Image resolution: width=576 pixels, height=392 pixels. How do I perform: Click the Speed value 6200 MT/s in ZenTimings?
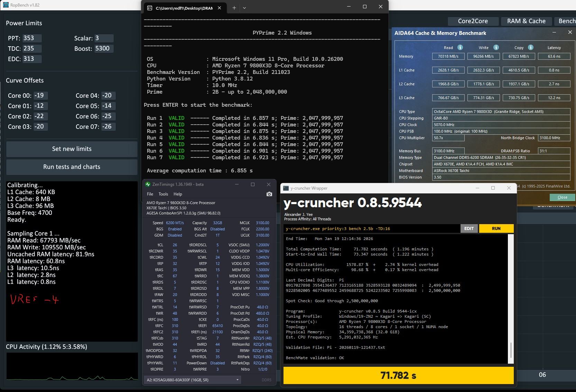175,223
